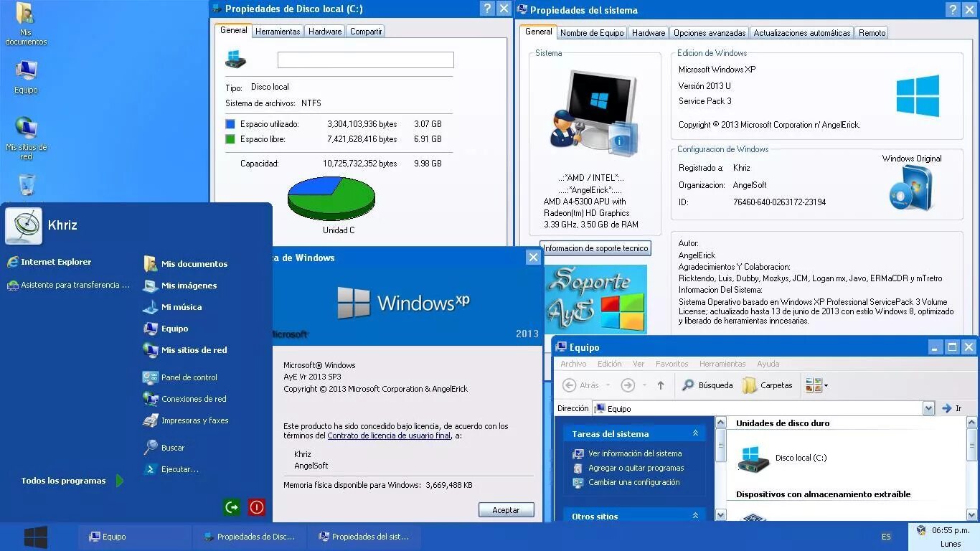Click Ir button next to address bar

[x=951, y=408]
